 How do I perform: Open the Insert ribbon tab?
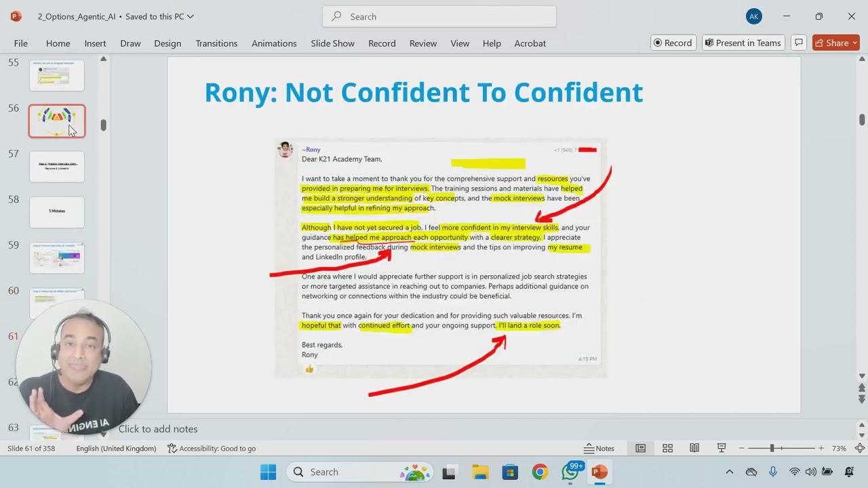(x=95, y=43)
